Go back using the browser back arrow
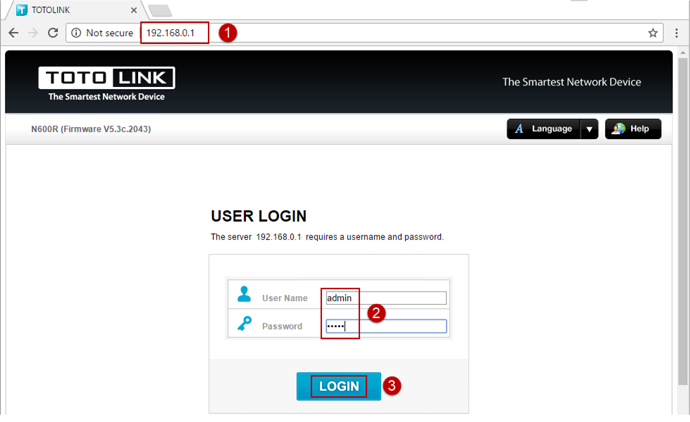690x422 pixels. [14, 33]
